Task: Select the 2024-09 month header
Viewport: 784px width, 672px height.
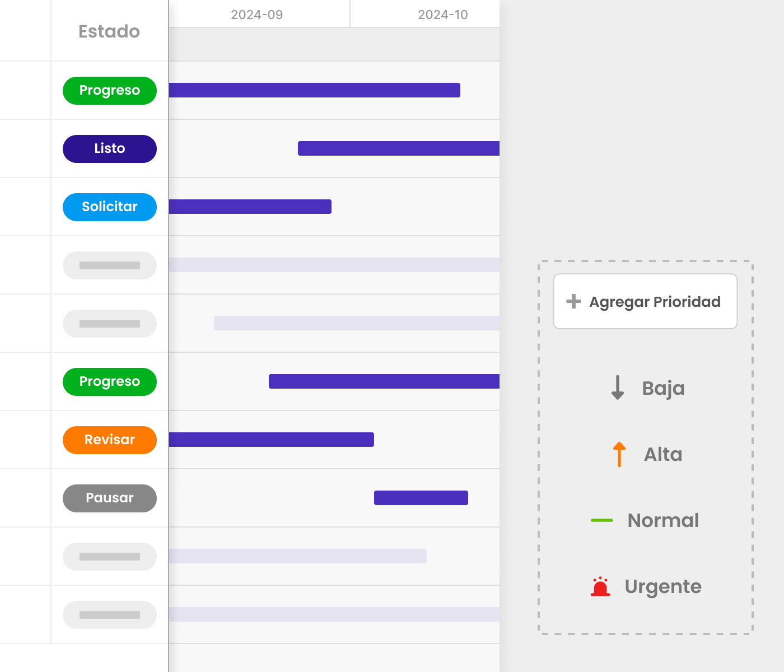Action: click(257, 15)
